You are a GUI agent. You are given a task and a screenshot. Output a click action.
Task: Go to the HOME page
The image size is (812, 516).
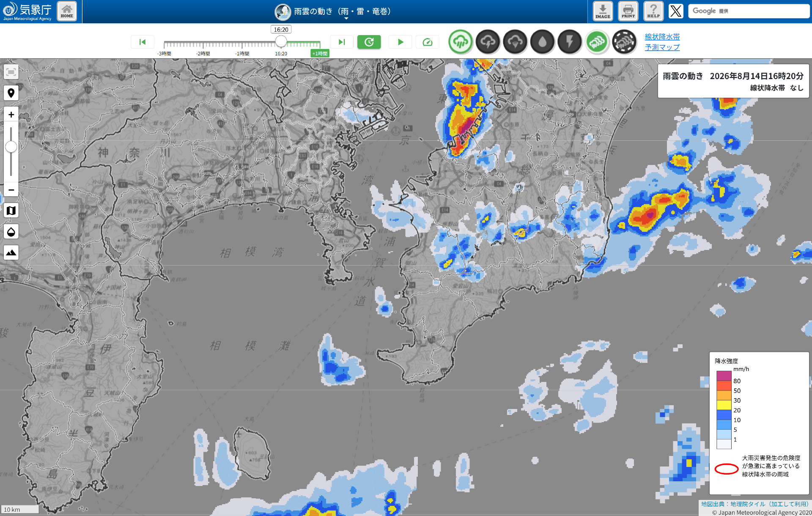point(67,11)
